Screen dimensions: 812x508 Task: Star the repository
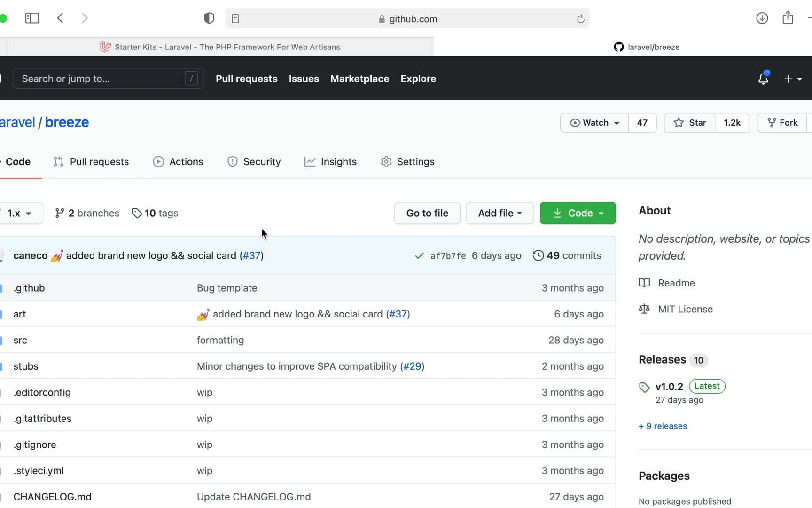coord(689,123)
